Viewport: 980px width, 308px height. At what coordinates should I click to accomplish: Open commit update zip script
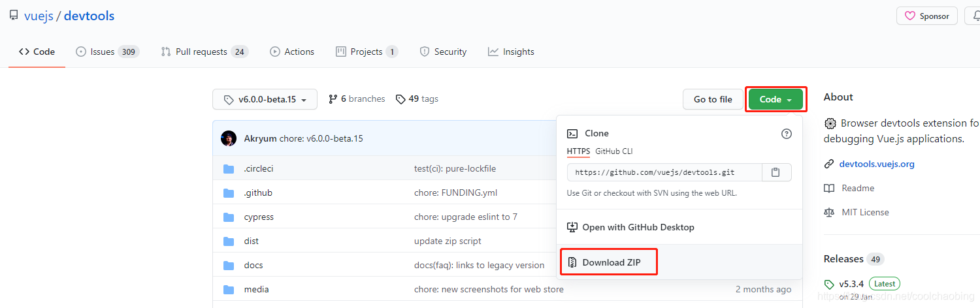(x=448, y=241)
